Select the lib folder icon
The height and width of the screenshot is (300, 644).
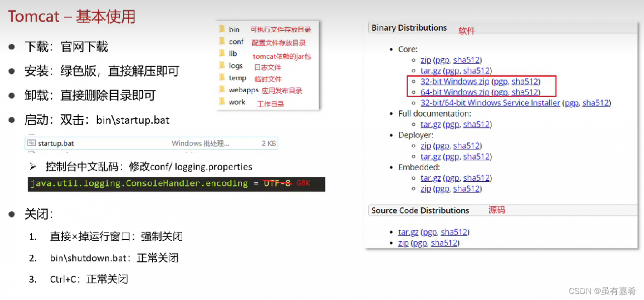click(x=222, y=53)
